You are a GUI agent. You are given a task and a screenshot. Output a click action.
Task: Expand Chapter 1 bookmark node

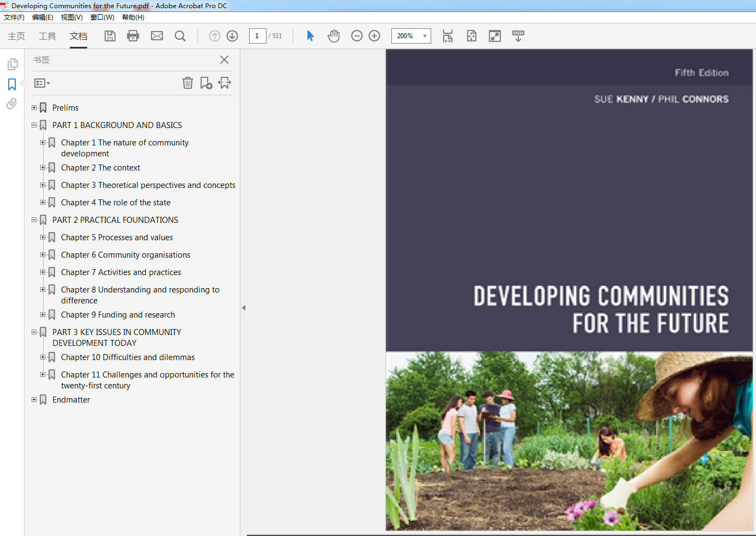pos(43,143)
